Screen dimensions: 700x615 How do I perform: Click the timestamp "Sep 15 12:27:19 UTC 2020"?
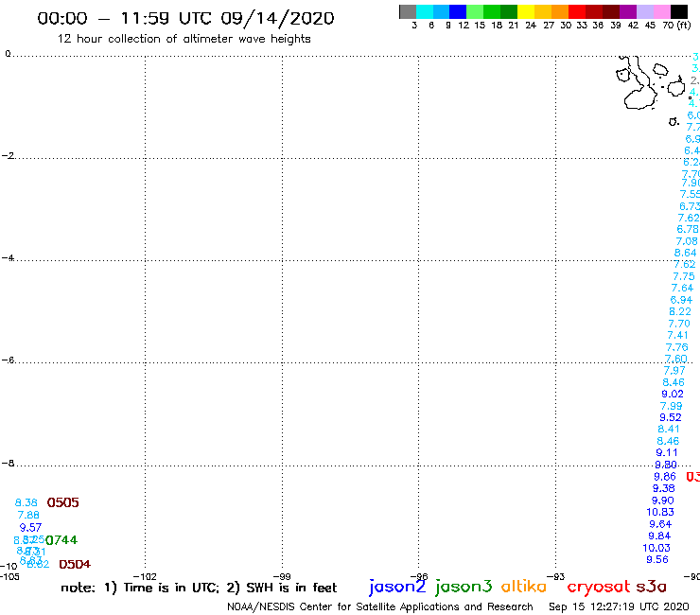pos(619,606)
